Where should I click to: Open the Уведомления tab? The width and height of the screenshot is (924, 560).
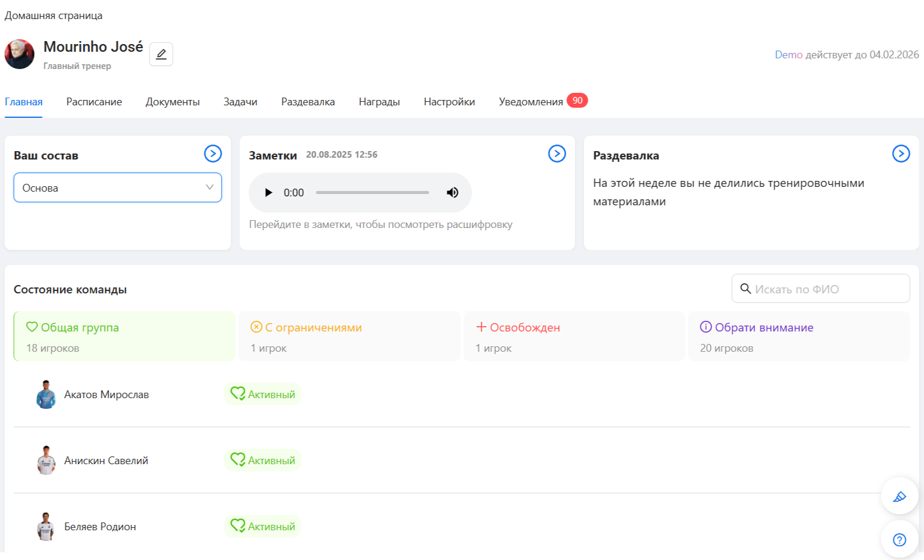click(530, 102)
